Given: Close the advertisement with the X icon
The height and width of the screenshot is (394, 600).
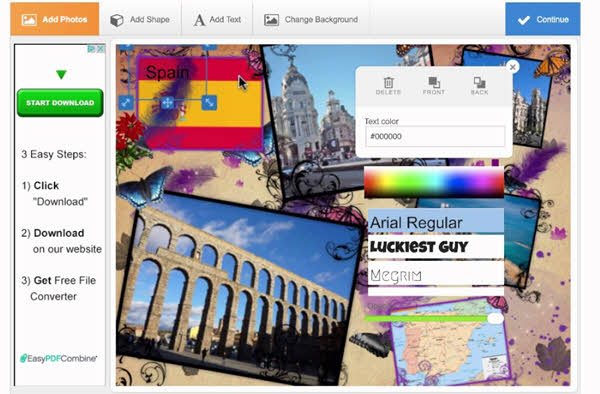Looking at the screenshot, I should point(101,49).
